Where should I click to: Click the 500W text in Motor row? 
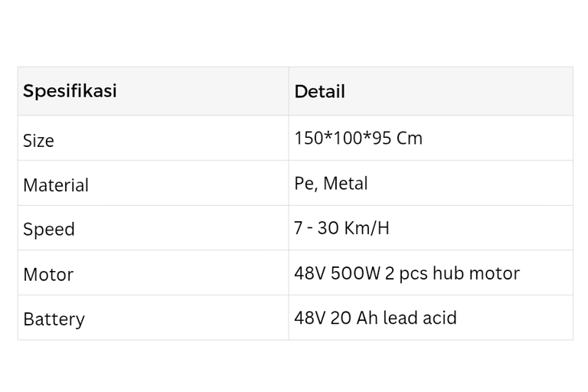point(356,273)
